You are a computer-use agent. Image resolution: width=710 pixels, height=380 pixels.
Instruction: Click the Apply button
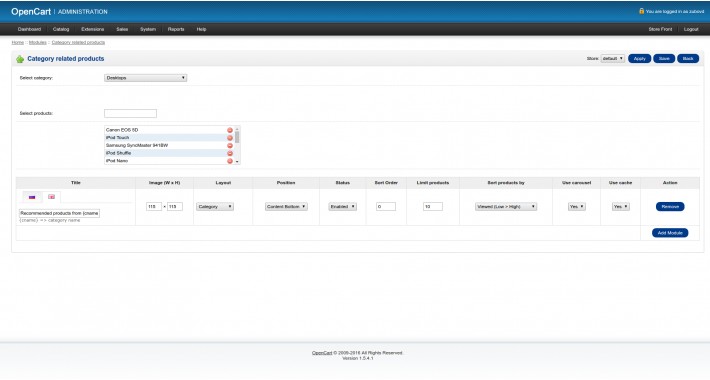639,59
